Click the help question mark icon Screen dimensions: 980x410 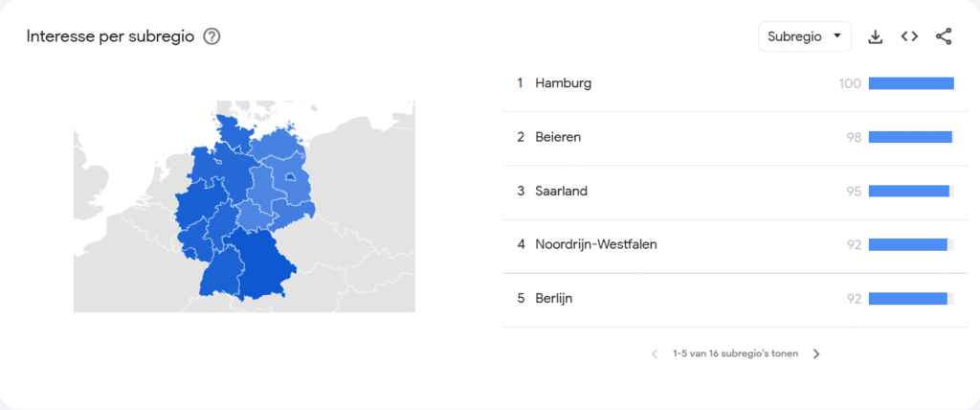(x=212, y=36)
